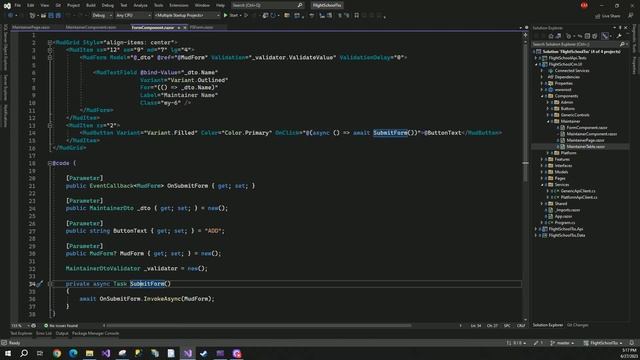Image resolution: width=640 pixels, height=360 pixels.
Task: Toggle pin on the Solution Explorer panel
Action: point(620,28)
